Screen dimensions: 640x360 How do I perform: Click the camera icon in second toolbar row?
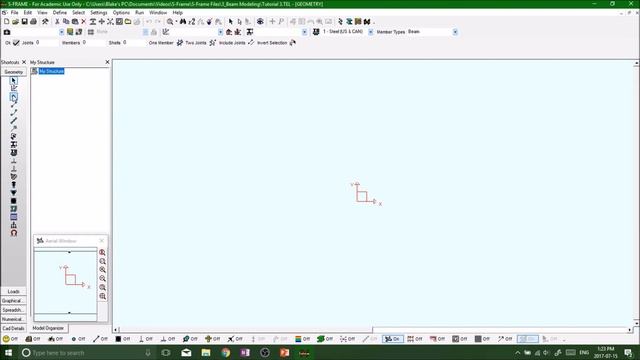point(7,32)
